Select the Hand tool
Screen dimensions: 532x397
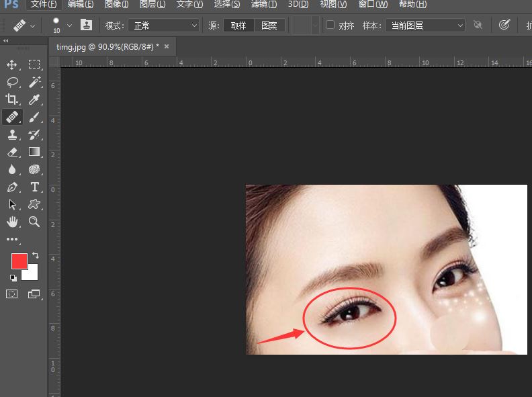point(12,222)
